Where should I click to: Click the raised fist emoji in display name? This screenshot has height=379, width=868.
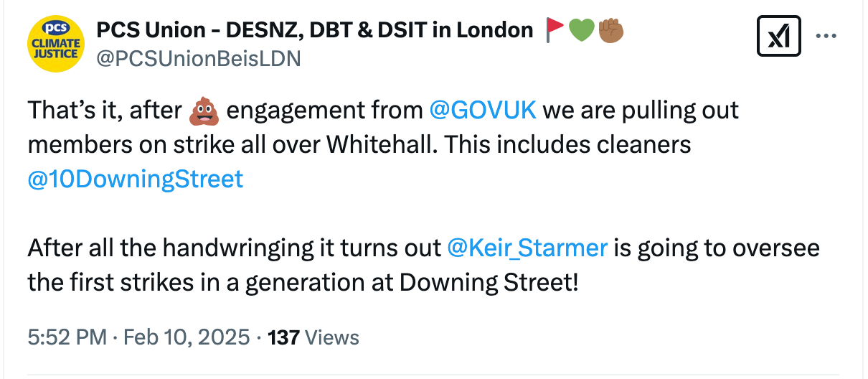(x=610, y=29)
